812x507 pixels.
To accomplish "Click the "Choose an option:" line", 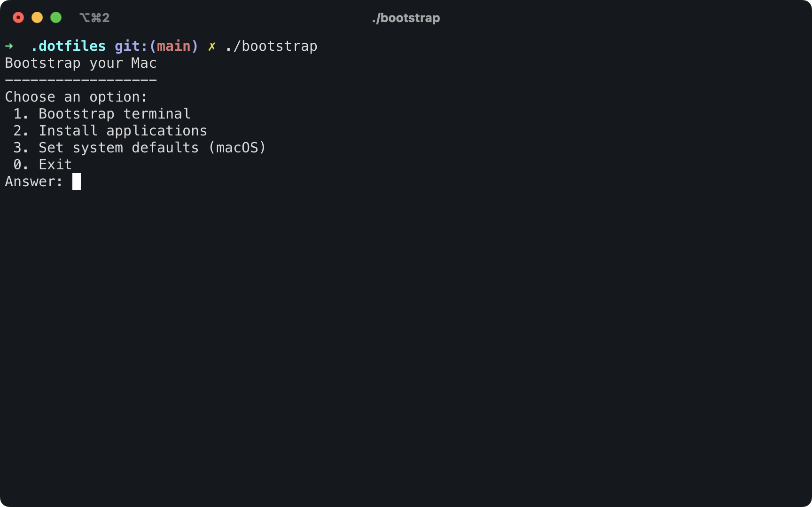I will (76, 97).
